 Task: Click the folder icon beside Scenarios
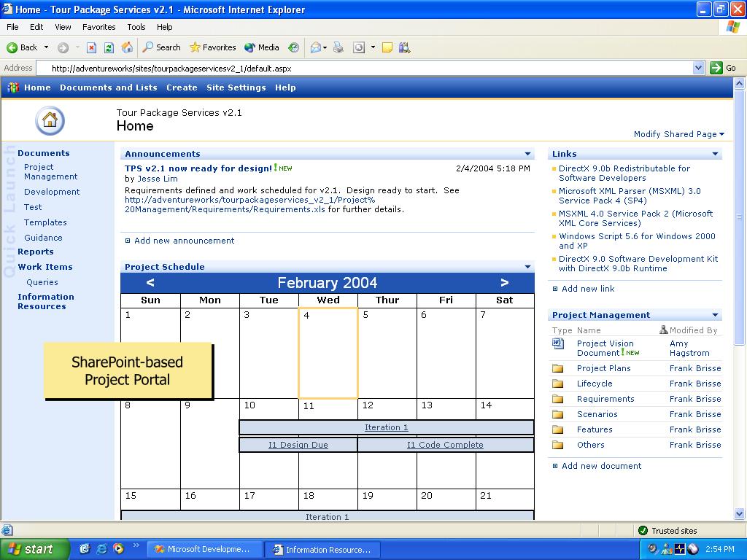pyautogui.click(x=557, y=414)
